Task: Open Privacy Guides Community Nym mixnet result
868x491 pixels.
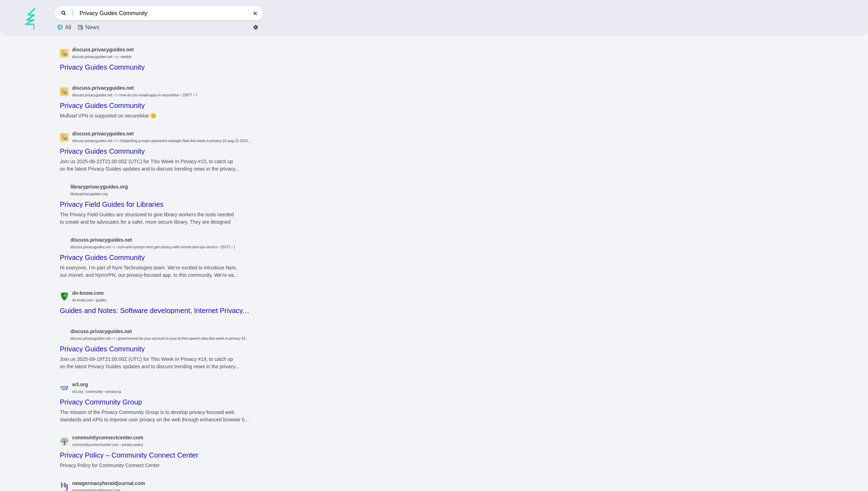Action: coord(102,257)
